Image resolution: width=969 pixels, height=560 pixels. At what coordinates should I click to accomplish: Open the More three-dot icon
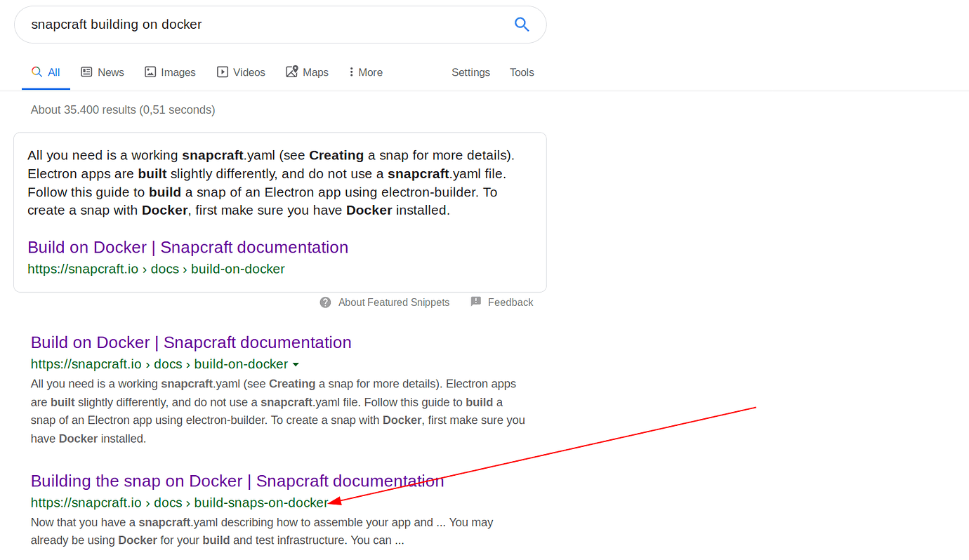[351, 72]
